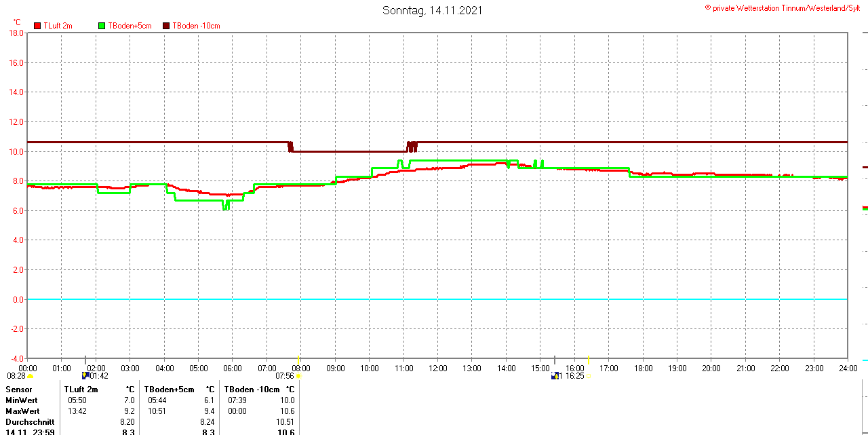Click the MinWert row label in the table
Image resolution: width=868 pixels, height=435 pixels.
pyautogui.click(x=22, y=400)
